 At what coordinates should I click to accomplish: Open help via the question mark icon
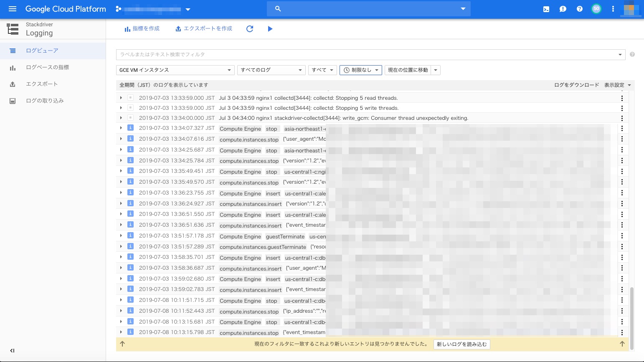(579, 9)
